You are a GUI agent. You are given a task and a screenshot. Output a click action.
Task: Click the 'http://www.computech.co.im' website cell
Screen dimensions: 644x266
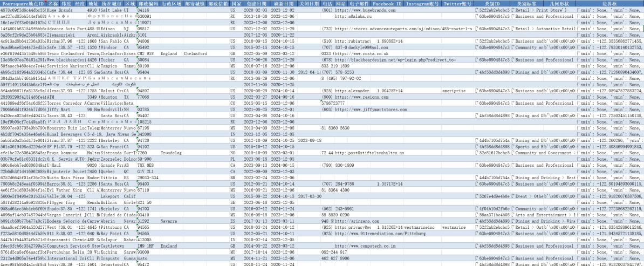coord(365,245)
